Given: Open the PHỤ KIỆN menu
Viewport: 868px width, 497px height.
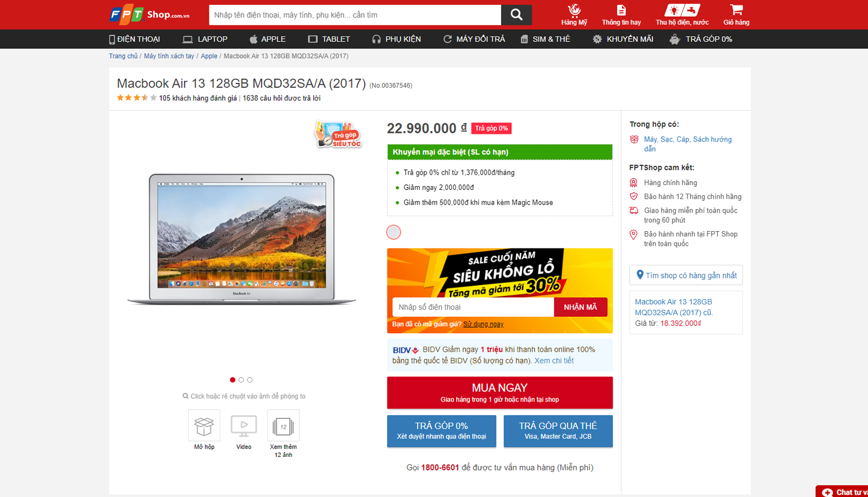Looking at the screenshot, I should click(397, 39).
